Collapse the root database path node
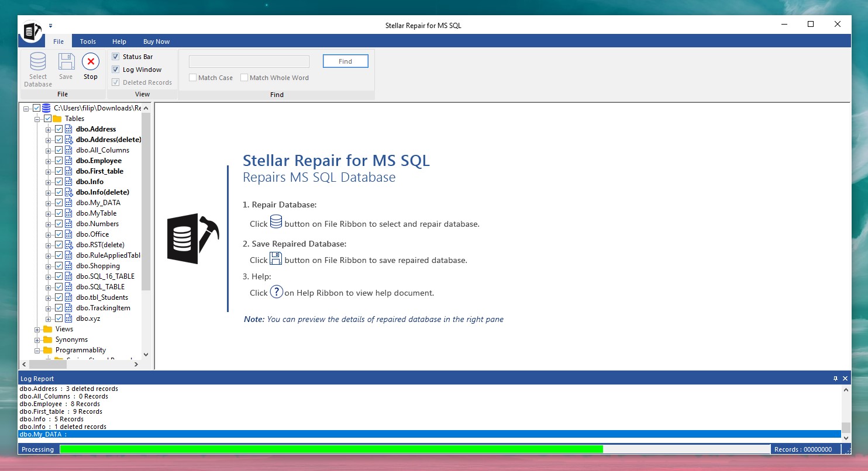Viewport: 868px width, 471px height. 26,108
